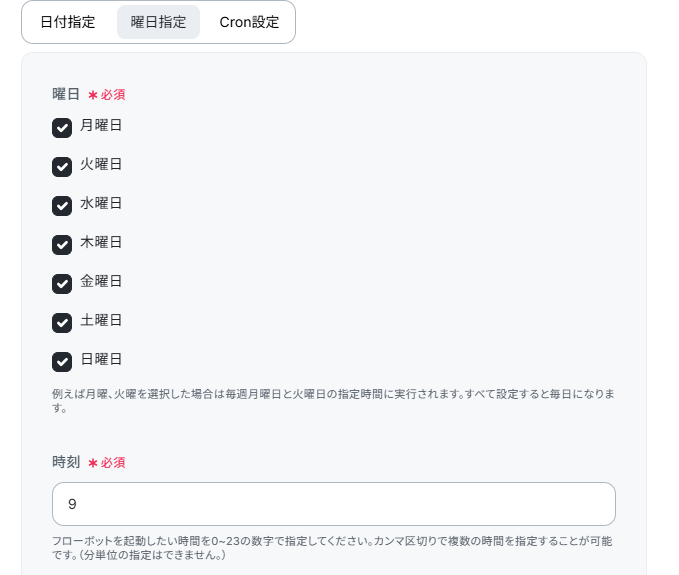Toggle the 火曜日 checkbox off
The height and width of the screenshot is (575, 679).
(62, 167)
